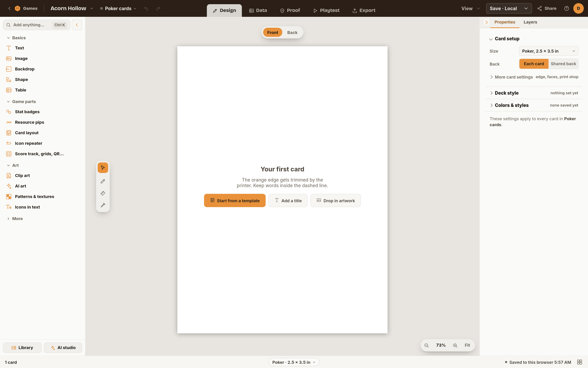Switch to the Layers tab

coord(530,22)
